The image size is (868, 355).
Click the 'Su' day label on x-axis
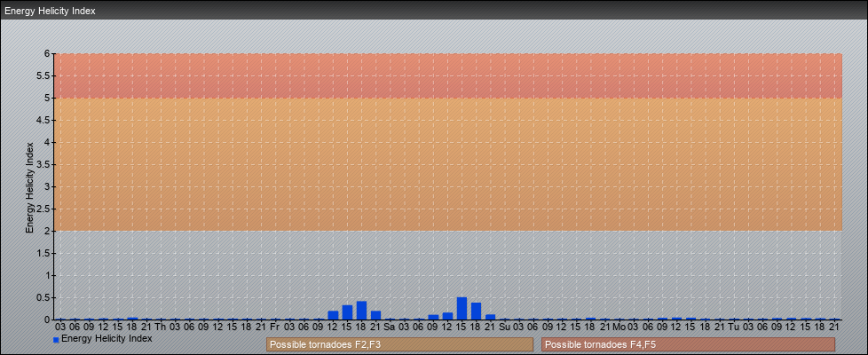tap(504, 327)
